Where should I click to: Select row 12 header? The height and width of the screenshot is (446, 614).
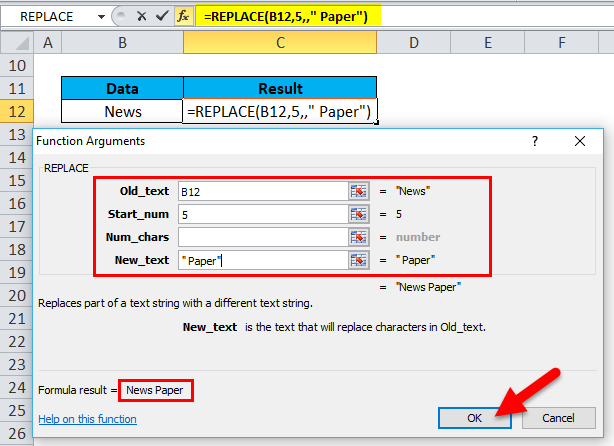pos(17,112)
